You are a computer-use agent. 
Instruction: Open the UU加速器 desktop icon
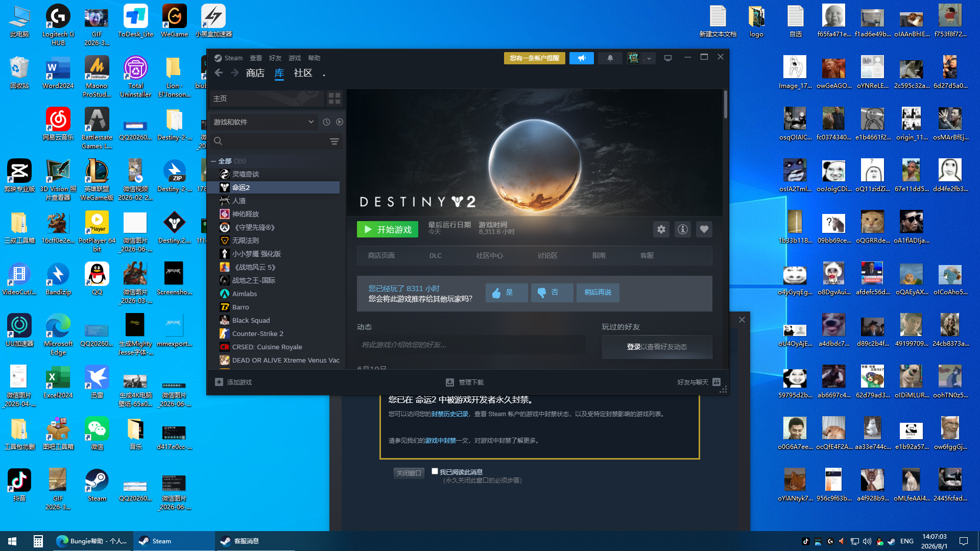click(x=19, y=330)
